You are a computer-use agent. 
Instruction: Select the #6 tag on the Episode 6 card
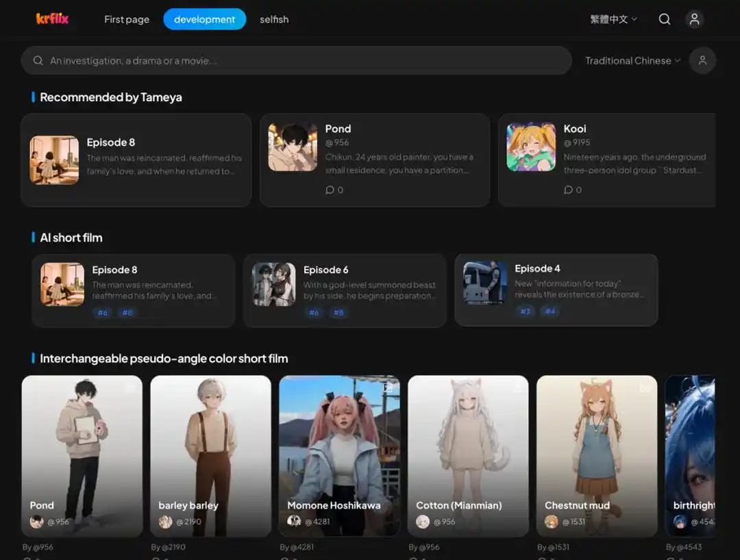tap(314, 313)
